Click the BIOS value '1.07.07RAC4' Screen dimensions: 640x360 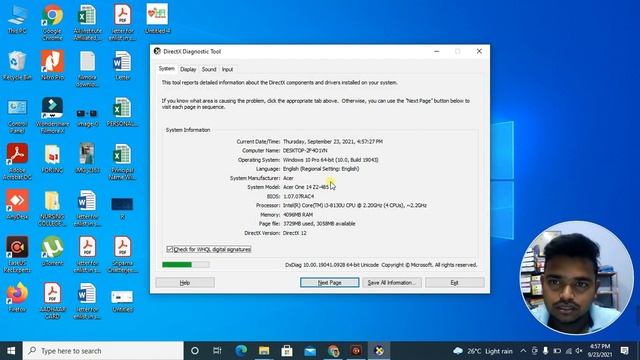[298, 196]
